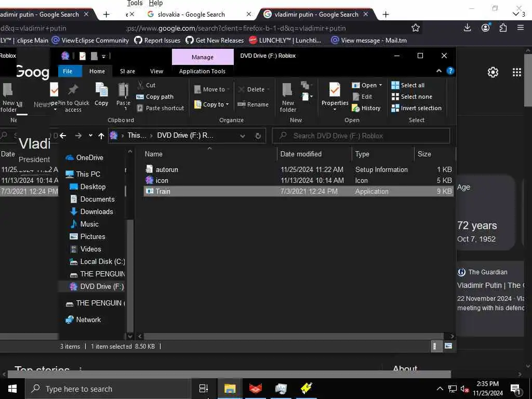Screen dimensions: 532x399
Task: Bookmark this page with Firefox star
Action: 416,28
